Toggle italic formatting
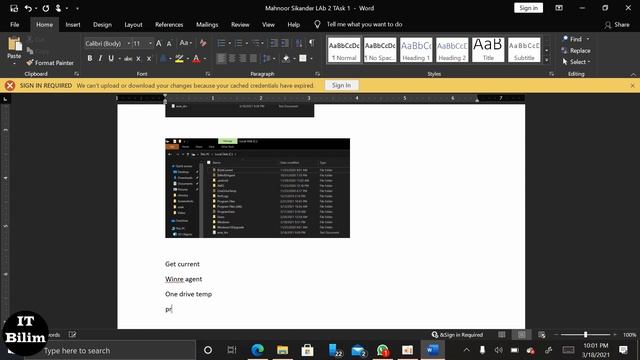Image resolution: width=640 pixels, height=360 pixels. [x=100, y=59]
